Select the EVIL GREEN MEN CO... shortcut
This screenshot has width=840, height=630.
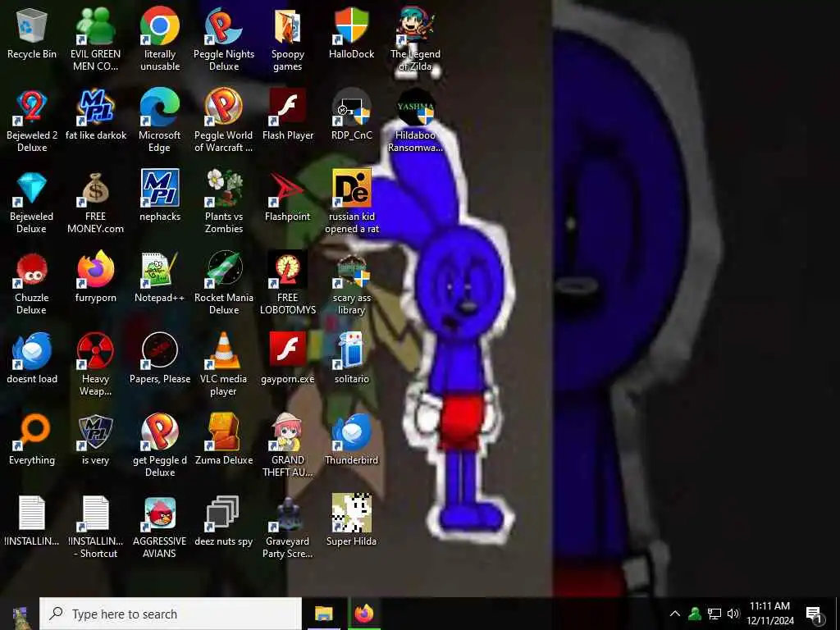click(x=95, y=25)
